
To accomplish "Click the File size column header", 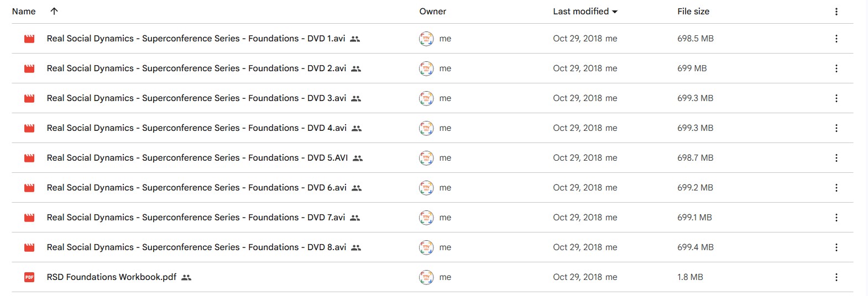I will [693, 11].
